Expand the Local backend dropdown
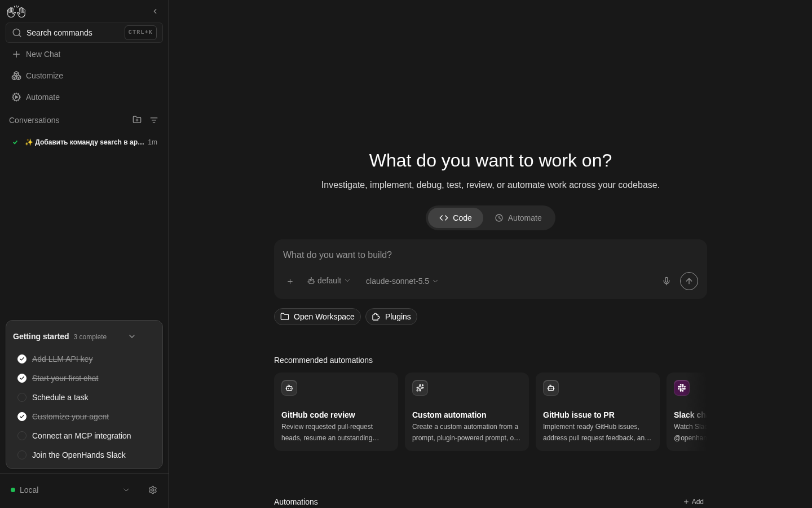 pyautogui.click(x=126, y=490)
